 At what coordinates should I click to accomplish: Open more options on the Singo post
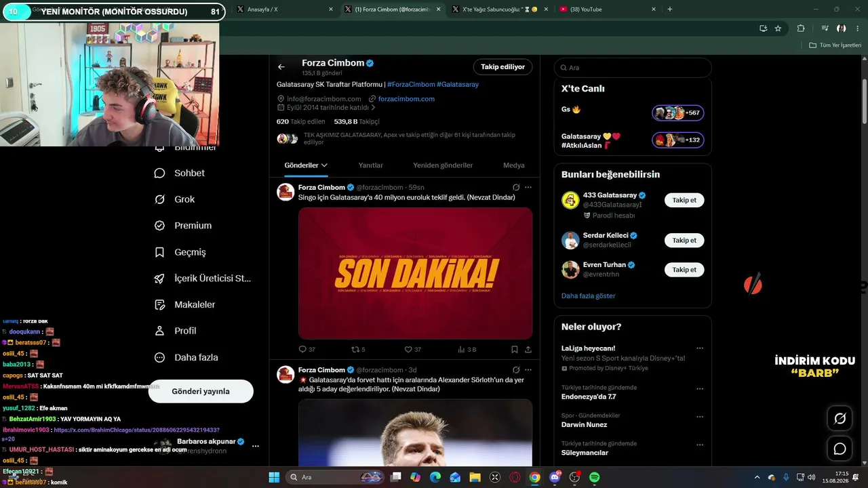click(528, 187)
